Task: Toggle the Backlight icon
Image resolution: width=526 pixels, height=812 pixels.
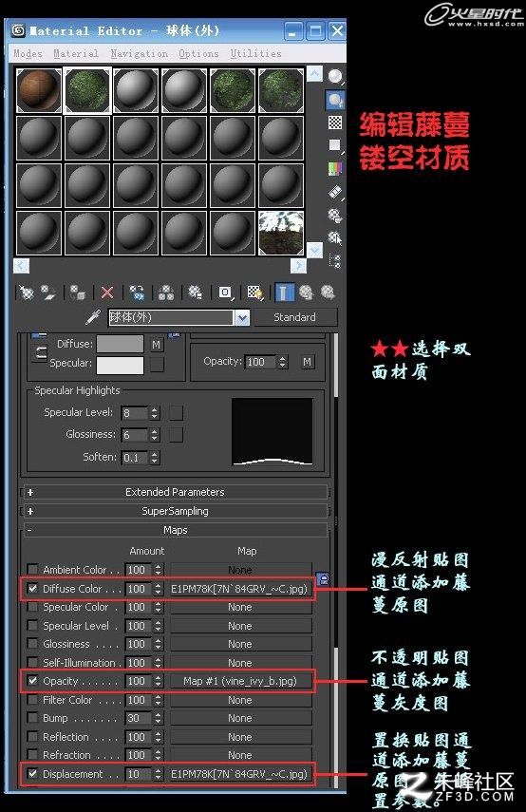Action: (x=335, y=100)
